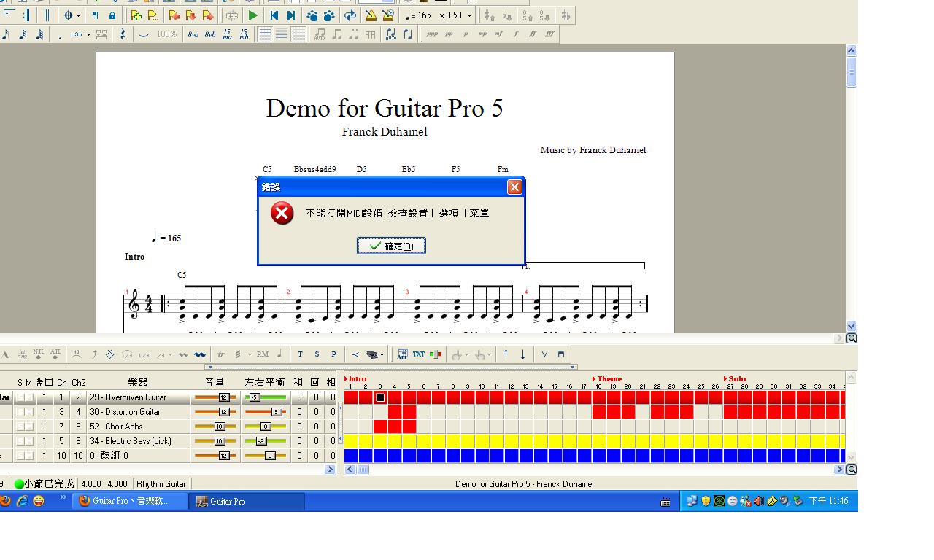
Task: Open the 0 - 鼓組 0 instrument selector
Action: tap(138, 456)
